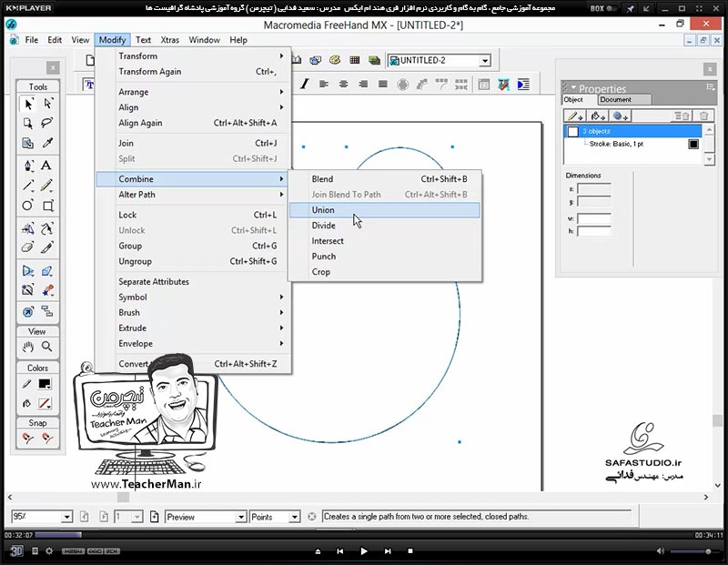Stop playback in KMPlayer
Viewport: 728px width, 565px height.
coord(410,551)
